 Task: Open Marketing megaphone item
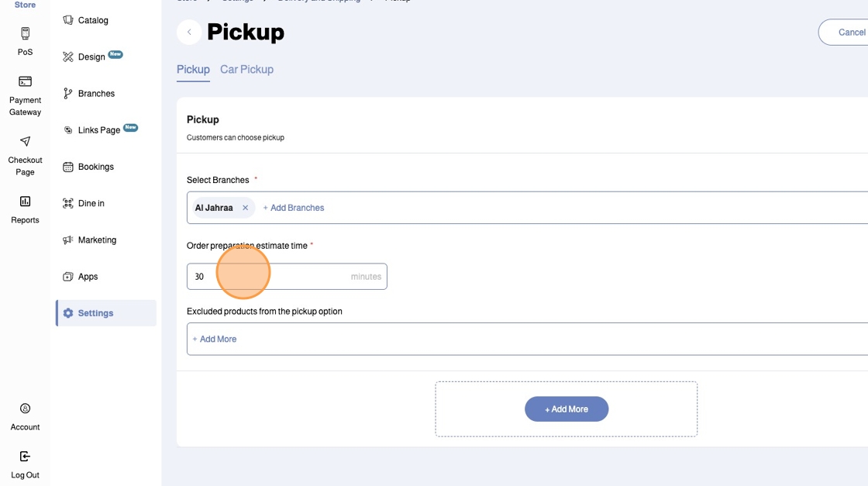[96, 240]
